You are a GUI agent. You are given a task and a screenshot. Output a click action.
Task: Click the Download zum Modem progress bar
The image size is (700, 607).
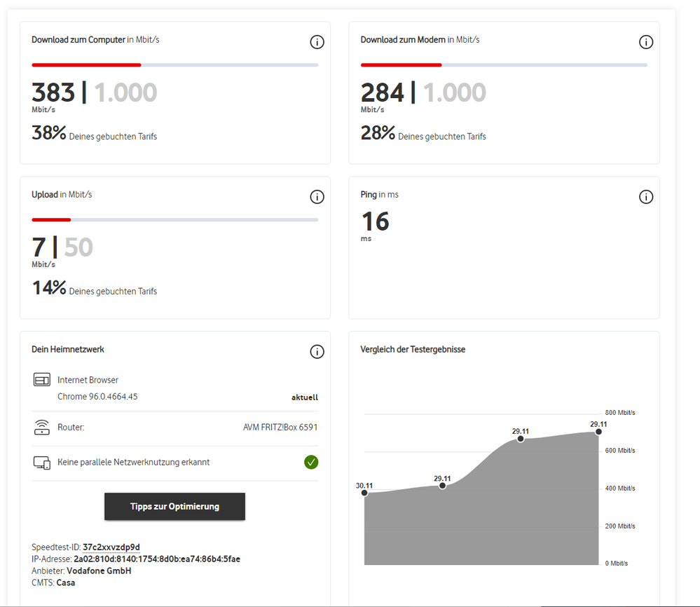pos(504,65)
